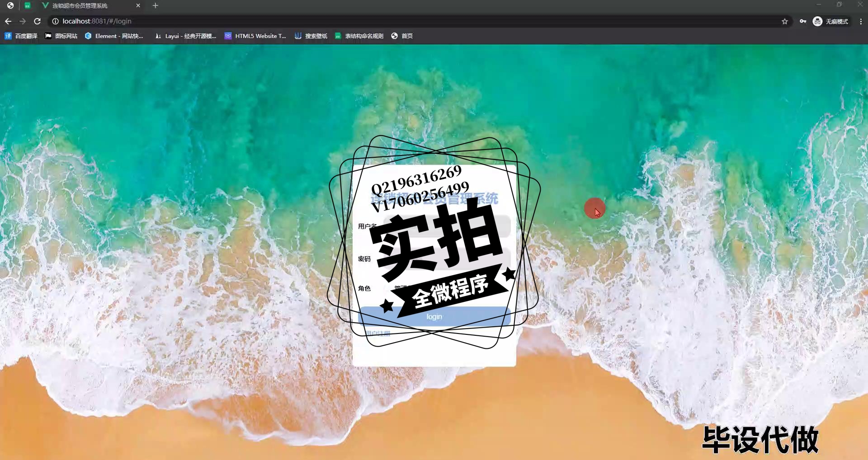
Task: Select the green pinned tab icon
Action: (27, 5)
